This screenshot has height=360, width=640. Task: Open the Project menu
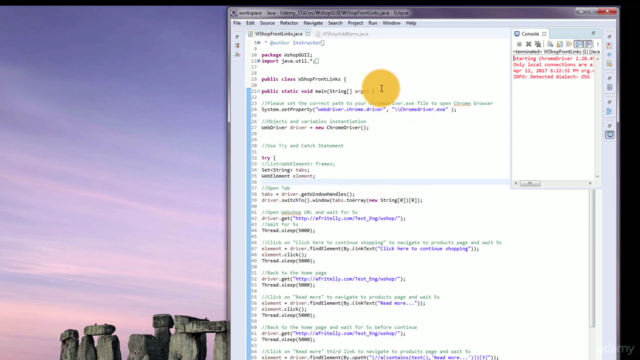click(x=355, y=23)
